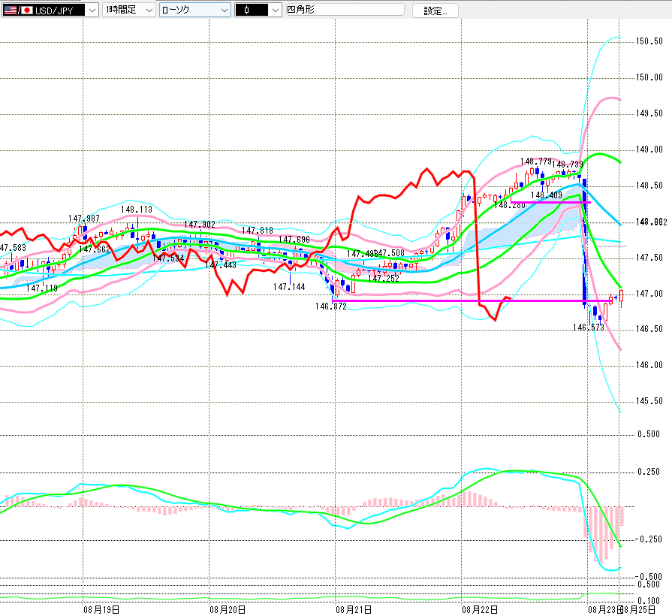
Task: Click the 08月19日 date axis label
Action: pos(101,609)
